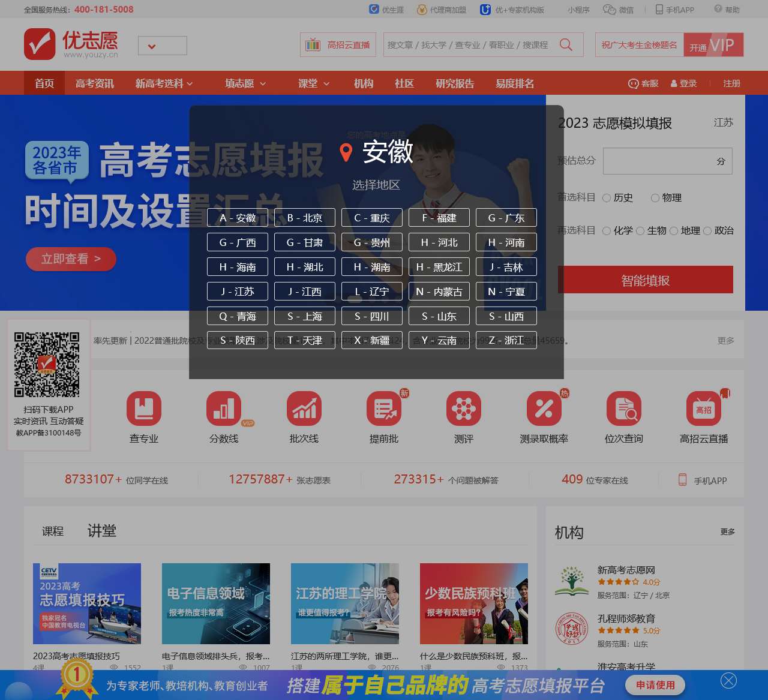The width and height of the screenshot is (768, 700).
Task: Select the 物理 radio button
Action: 655,197
